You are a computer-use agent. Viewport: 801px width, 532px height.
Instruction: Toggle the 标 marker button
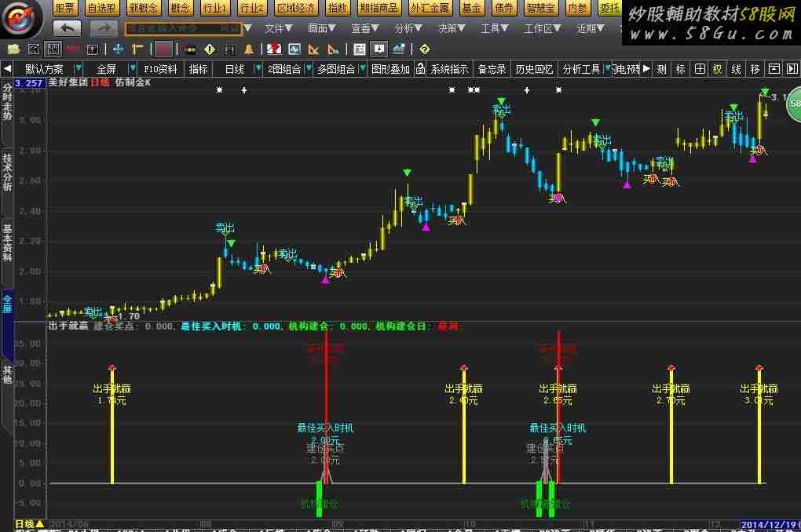[680, 69]
